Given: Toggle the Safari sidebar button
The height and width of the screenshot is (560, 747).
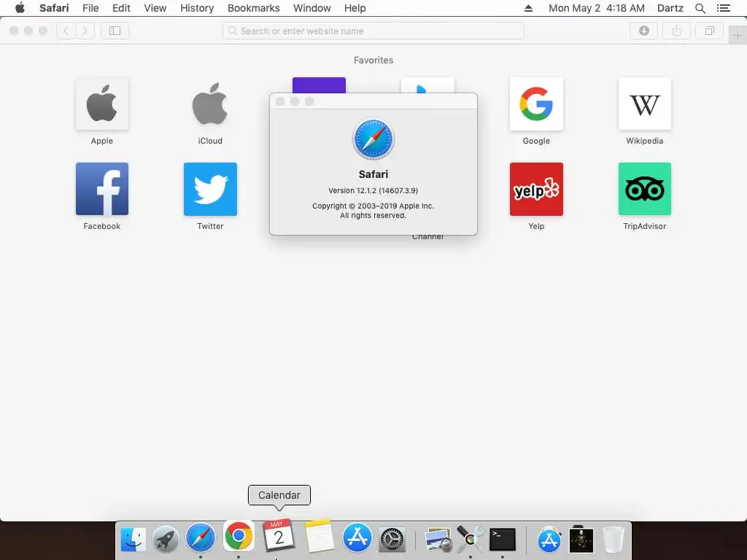Looking at the screenshot, I should click(115, 31).
